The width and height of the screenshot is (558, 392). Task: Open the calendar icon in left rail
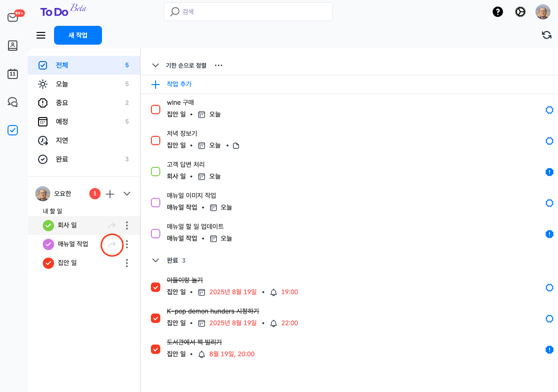click(13, 74)
